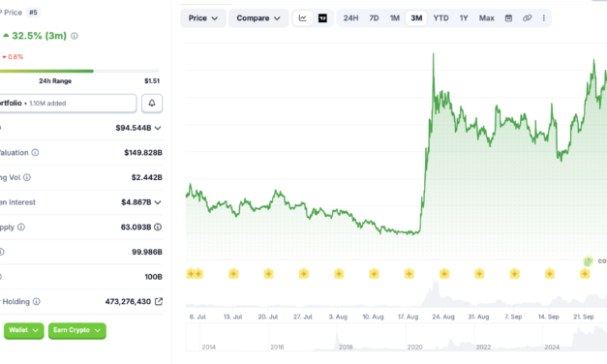
Task: Click the news marker above 7. Sep
Action: pos(514,274)
